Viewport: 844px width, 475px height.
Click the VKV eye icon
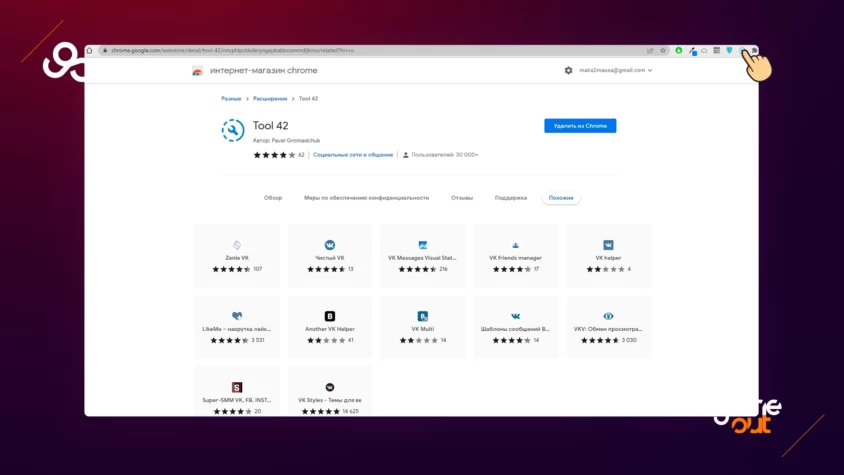[x=608, y=316]
